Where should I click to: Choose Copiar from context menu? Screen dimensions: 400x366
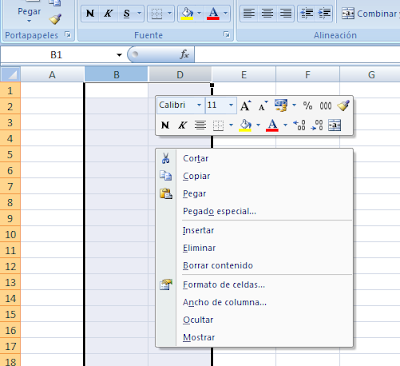click(254, 176)
